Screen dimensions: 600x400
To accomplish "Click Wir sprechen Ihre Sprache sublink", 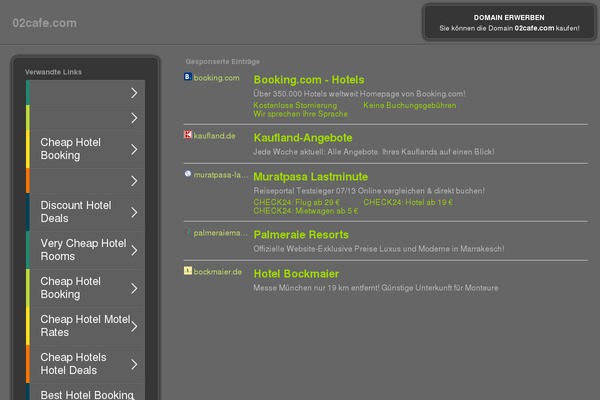I will point(300,114).
